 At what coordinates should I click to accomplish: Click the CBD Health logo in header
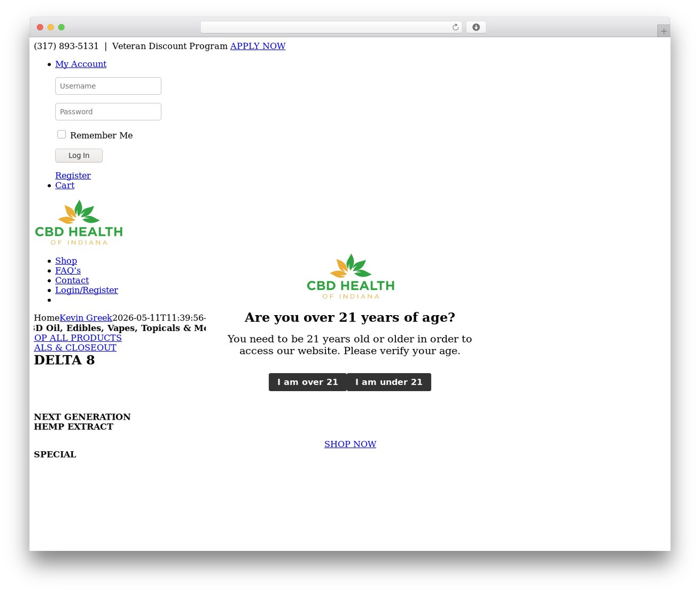79,223
